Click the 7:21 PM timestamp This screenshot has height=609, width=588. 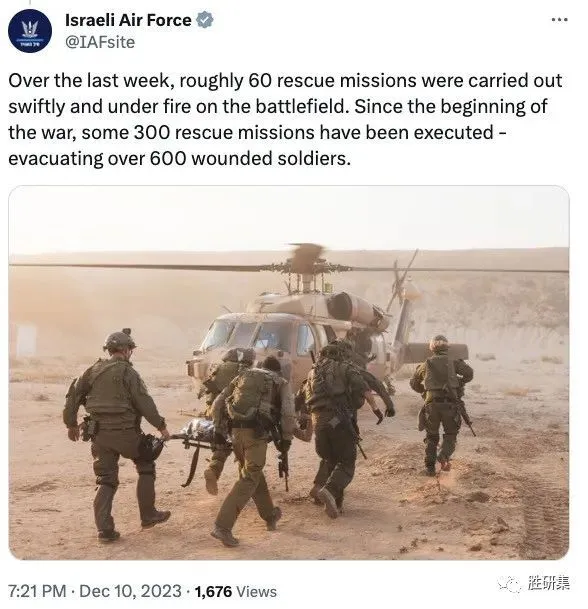tap(37, 592)
